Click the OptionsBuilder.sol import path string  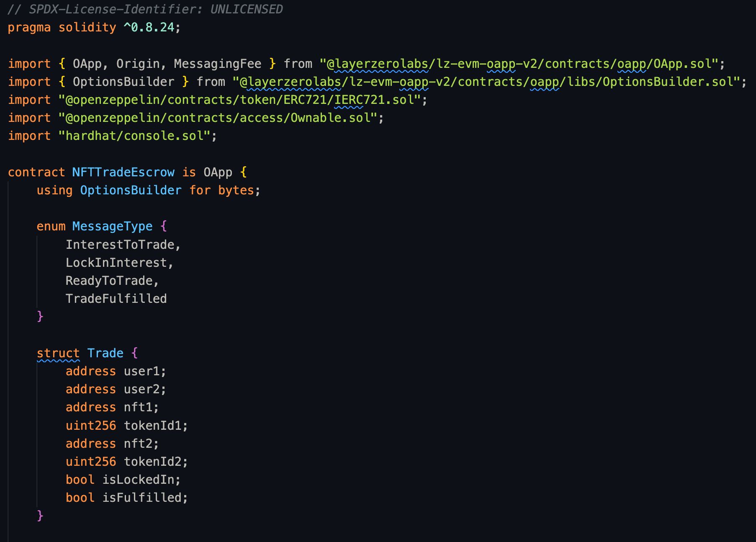point(486,82)
